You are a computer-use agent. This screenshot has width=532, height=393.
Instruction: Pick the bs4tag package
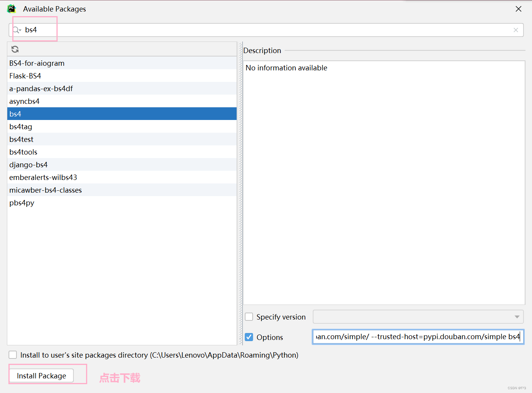pyautogui.click(x=122, y=127)
